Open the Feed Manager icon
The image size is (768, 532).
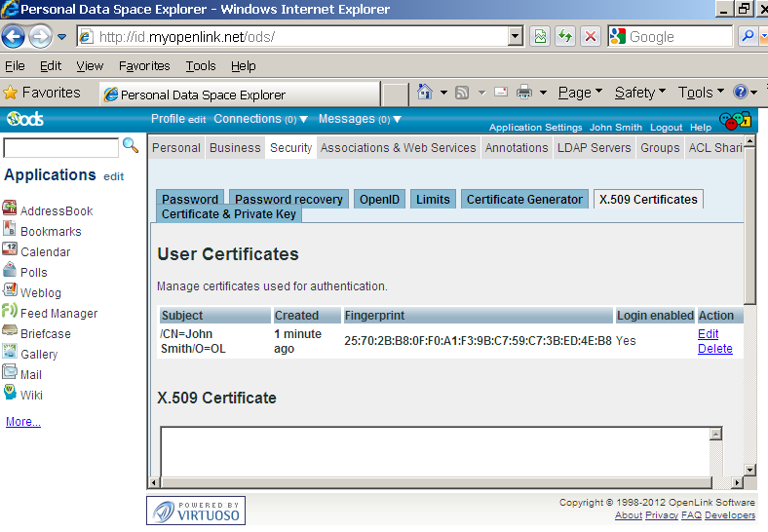tap(10, 312)
